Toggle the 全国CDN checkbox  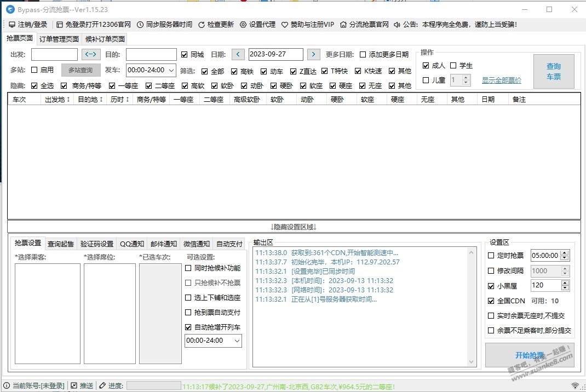pyautogui.click(x=491, y=301)
